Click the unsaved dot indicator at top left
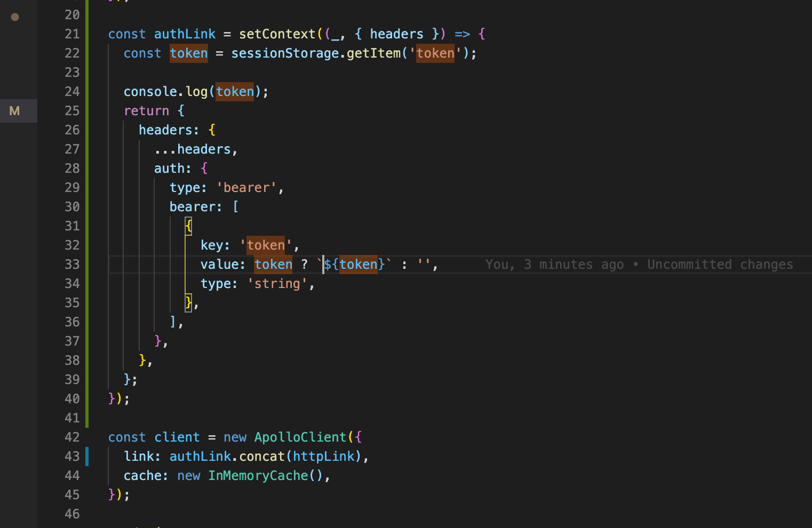 click(15, 17)
